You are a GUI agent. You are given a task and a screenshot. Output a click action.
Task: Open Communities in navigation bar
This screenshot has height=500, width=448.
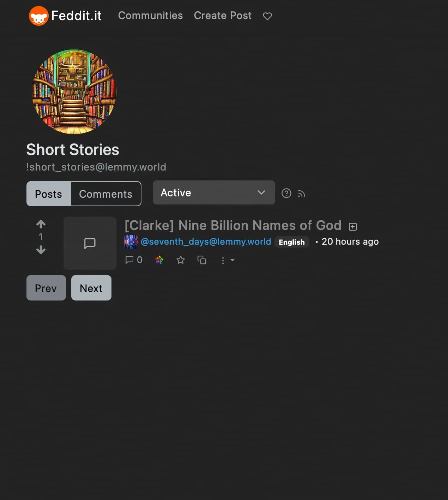click(x=151, y=16)
